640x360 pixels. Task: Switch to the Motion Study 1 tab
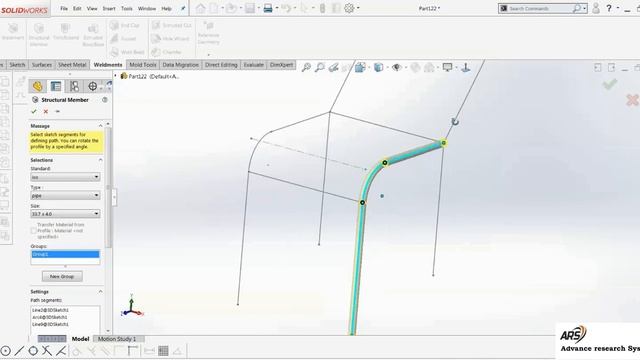click(x=117, y=339)
